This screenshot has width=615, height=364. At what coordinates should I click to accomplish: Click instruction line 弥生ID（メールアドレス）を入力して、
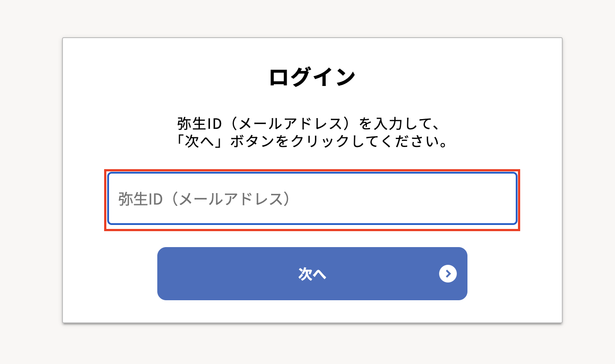[x=307, y=123]
